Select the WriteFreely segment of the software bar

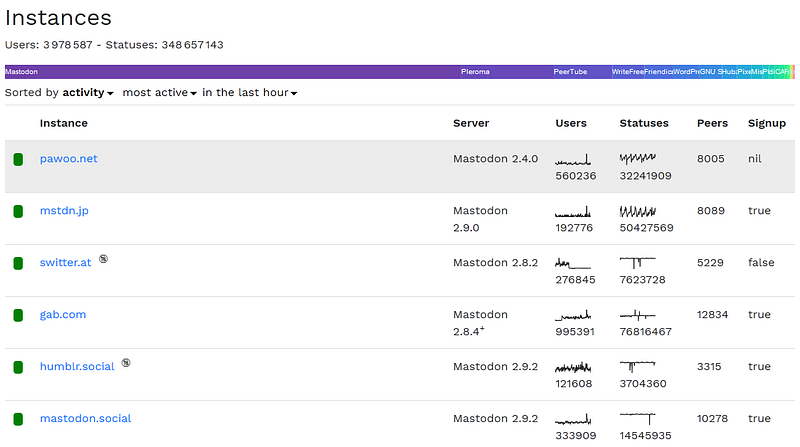[628, 72]
